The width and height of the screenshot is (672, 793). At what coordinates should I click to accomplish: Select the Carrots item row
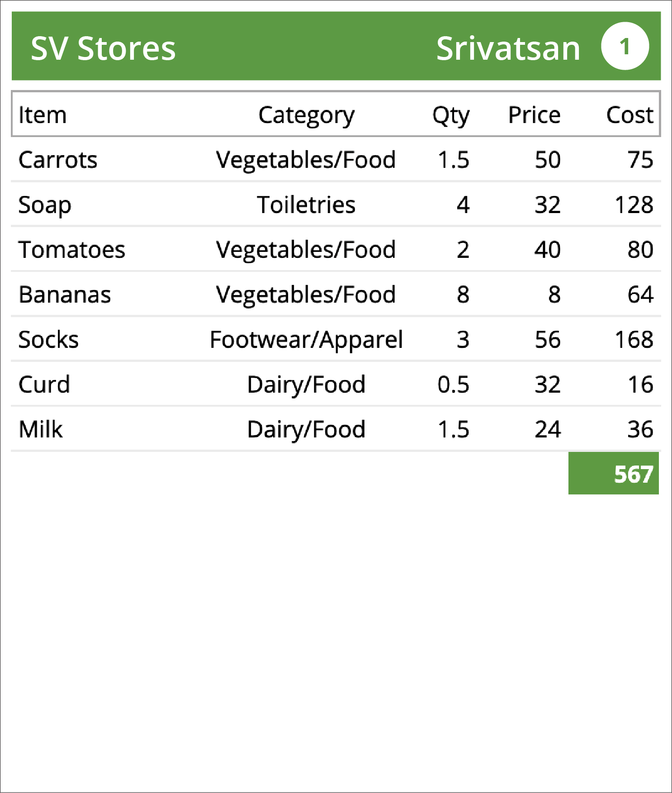[x=336, y=160]
